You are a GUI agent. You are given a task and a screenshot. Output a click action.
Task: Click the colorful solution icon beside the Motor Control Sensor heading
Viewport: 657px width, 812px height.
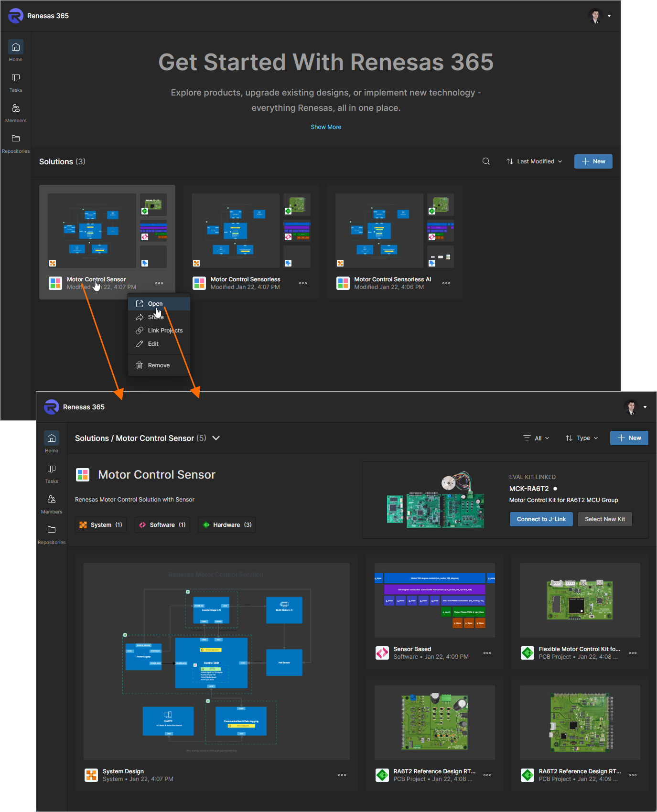coord(83,475)
